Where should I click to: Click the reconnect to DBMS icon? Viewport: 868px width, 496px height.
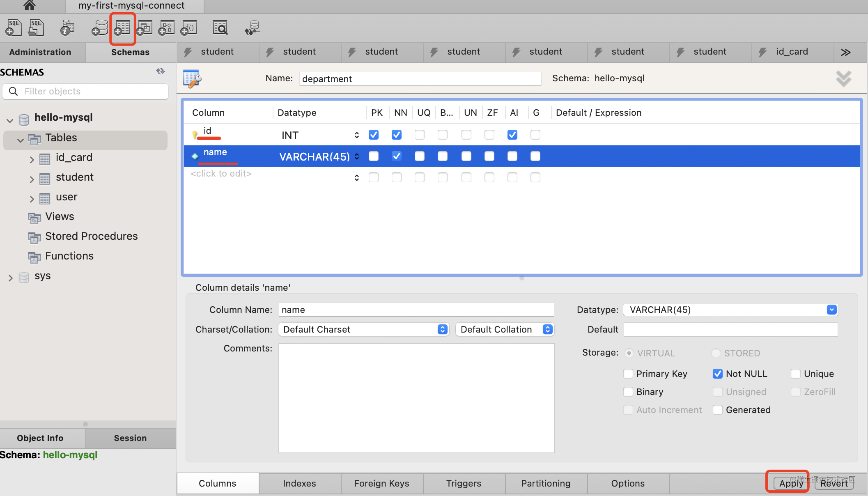[x=252, y=28]
